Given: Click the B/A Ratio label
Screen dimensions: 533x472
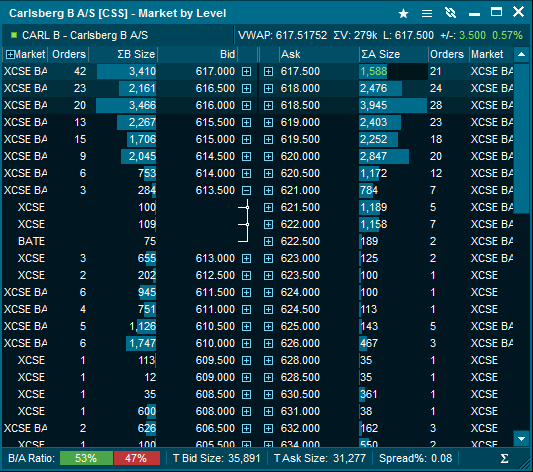Looking at the screenshot, I should [x=31, y=458].
